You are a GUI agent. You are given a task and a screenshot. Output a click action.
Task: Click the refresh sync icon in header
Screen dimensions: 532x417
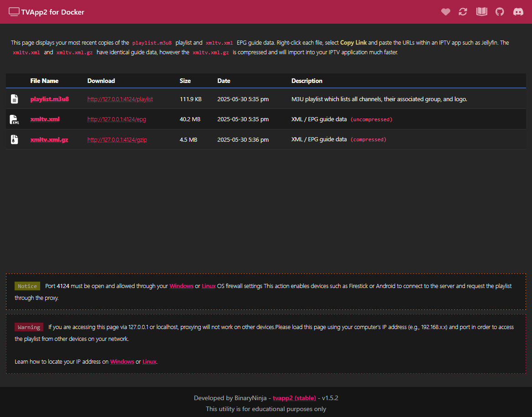tap(463, 12)
